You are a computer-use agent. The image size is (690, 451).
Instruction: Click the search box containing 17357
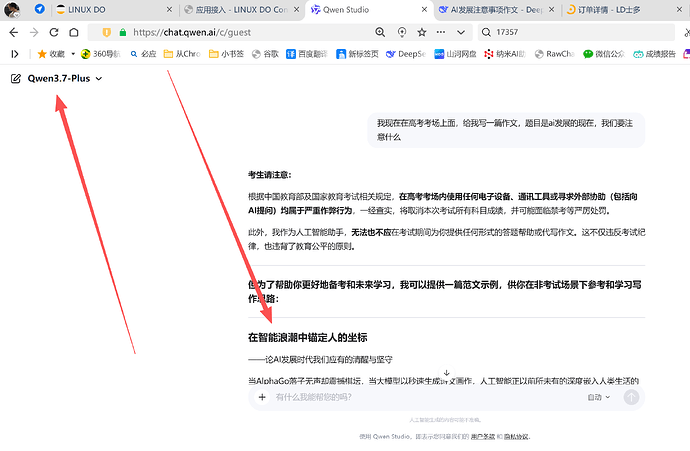(576, 32)
